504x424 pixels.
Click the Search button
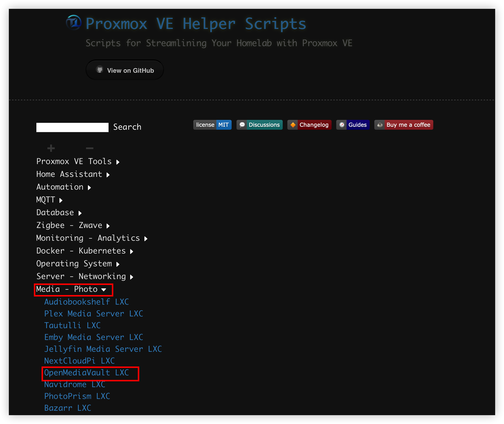tap(127, 127)
